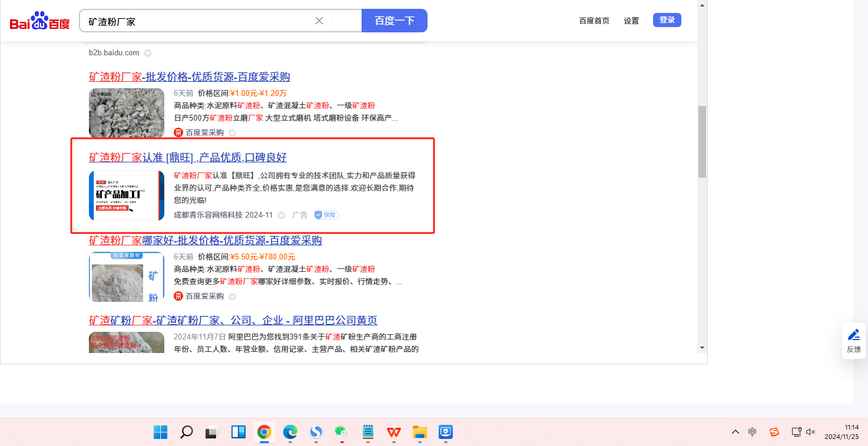Click the Baidu logo
The width and height of the screenshot is (868, 446).
pyautogui.click(x=40, y=22)
